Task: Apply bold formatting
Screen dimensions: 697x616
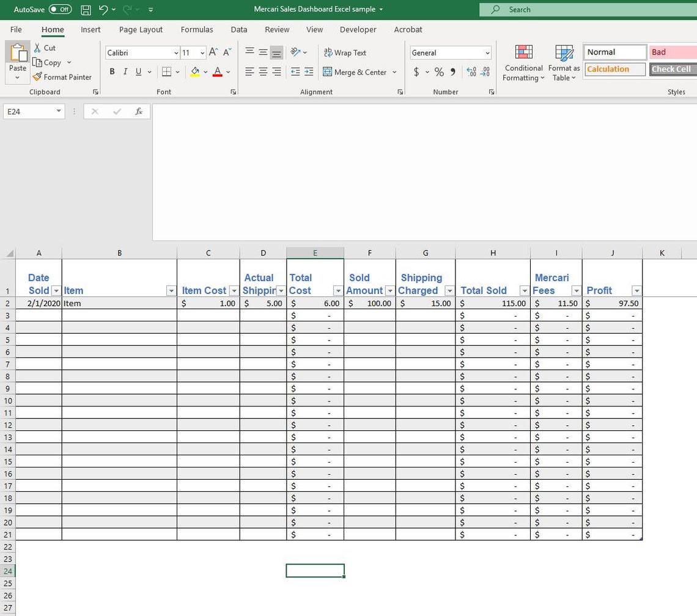Action: pos(112,71)
